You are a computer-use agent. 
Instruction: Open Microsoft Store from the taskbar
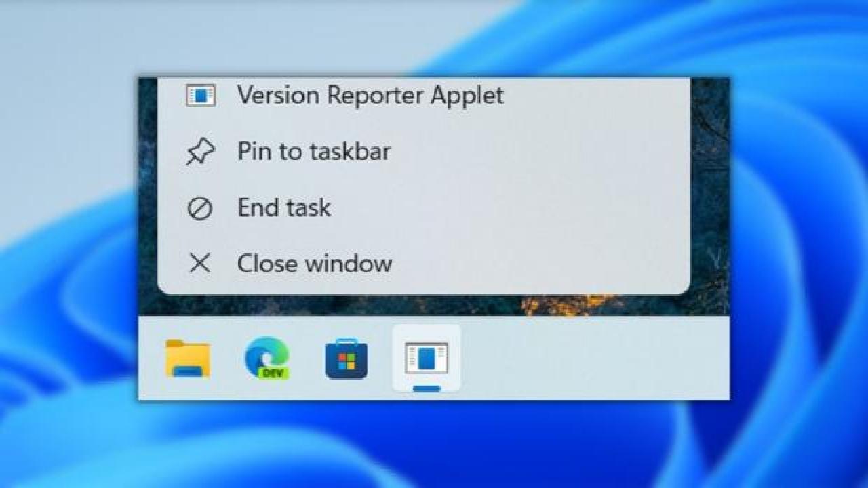[347, 360]
